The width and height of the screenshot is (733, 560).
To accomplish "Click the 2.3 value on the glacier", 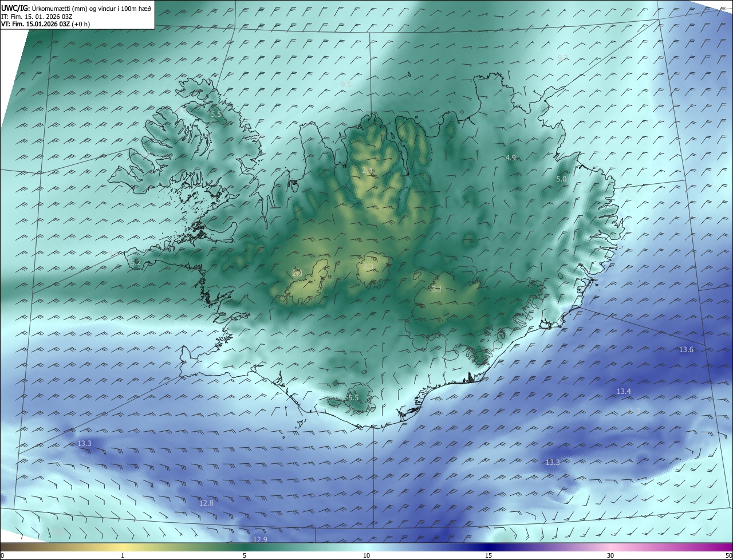I will click(297, 273).
